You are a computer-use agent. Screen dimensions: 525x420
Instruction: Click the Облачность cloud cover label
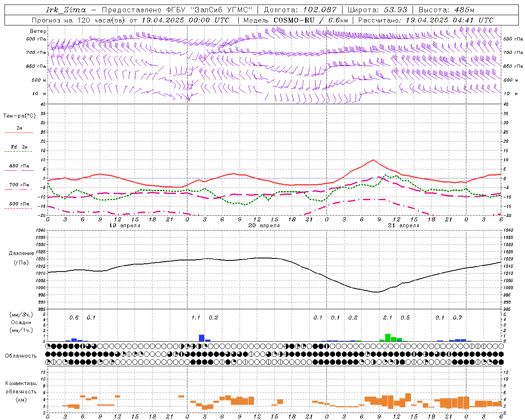point(21,356)
